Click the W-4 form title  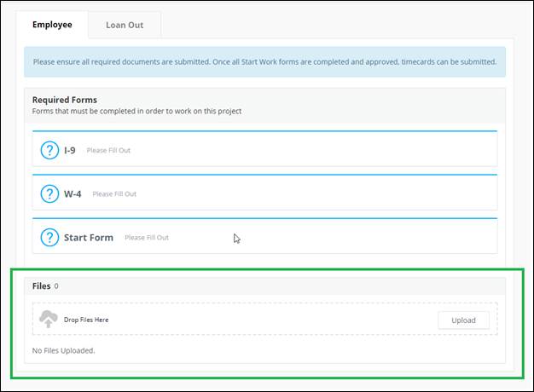coord(73,194)
